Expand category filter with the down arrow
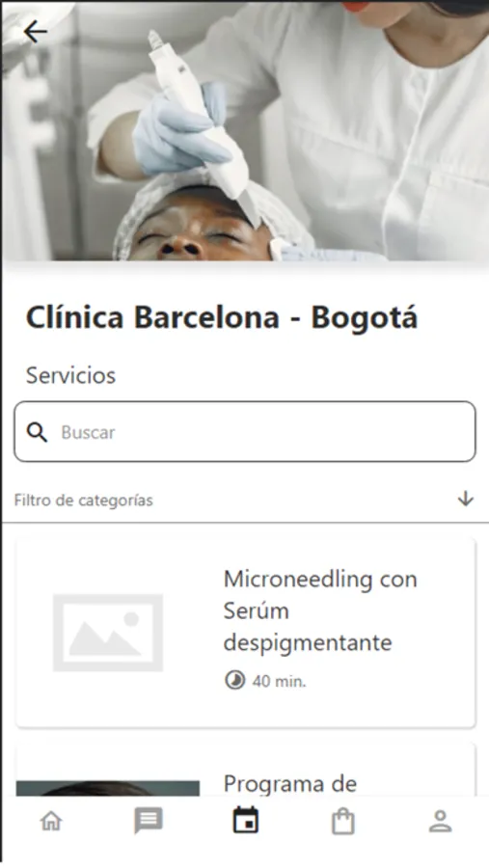489x868 pixels. pos(465,499)
